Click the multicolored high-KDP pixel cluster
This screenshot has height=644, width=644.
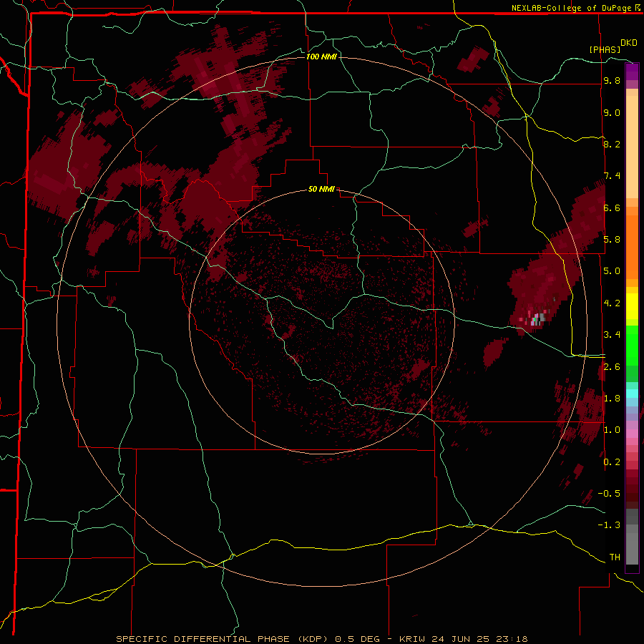pos(535,318)
